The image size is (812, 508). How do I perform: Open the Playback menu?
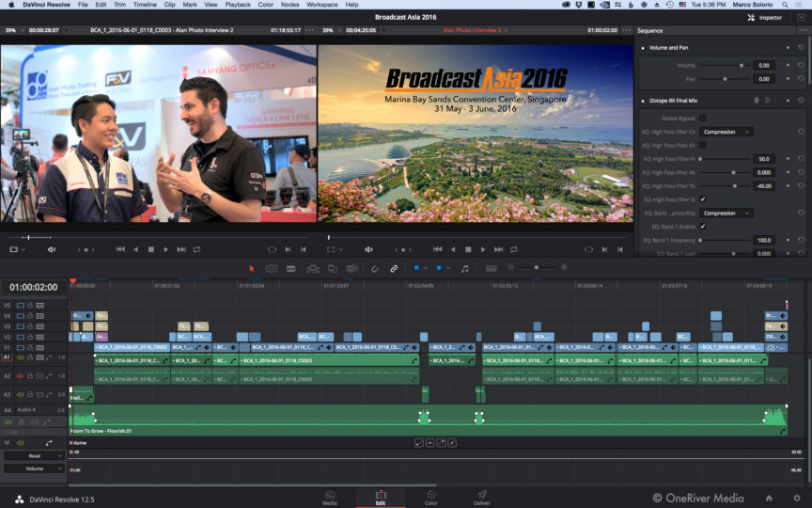[238, 4]
